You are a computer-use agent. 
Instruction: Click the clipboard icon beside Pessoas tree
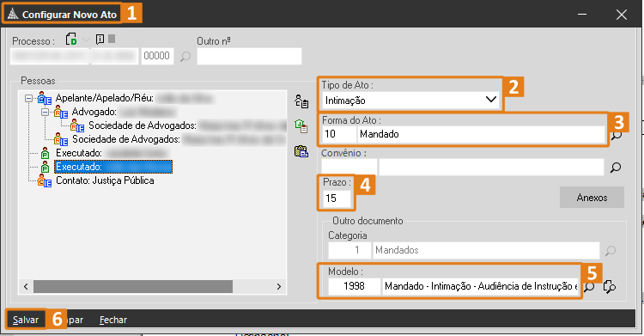[x=301, y=151]
